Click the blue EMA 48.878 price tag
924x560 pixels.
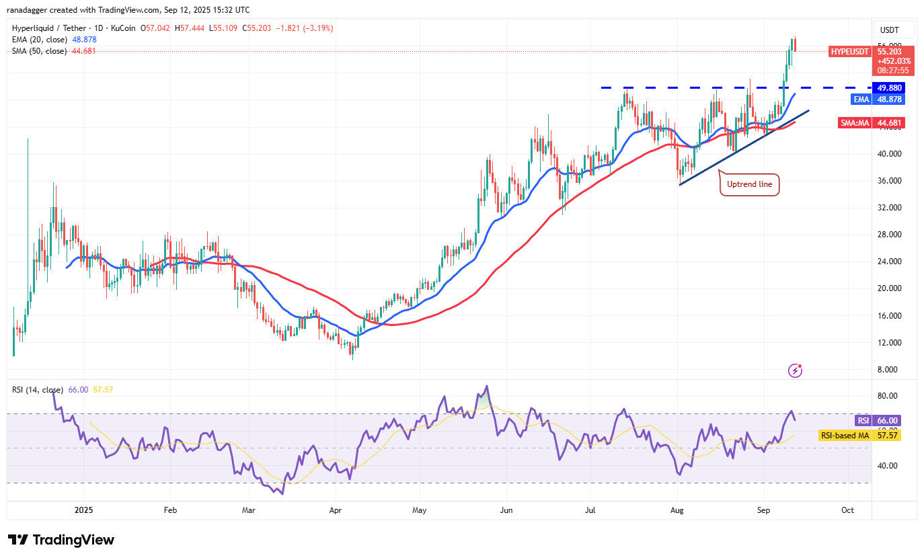point(878,99)
